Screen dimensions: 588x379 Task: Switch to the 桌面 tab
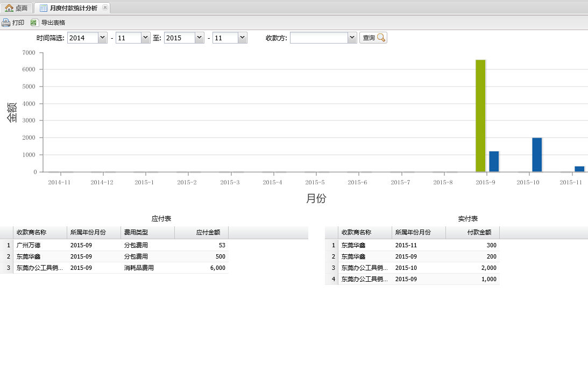coord(17,8)
